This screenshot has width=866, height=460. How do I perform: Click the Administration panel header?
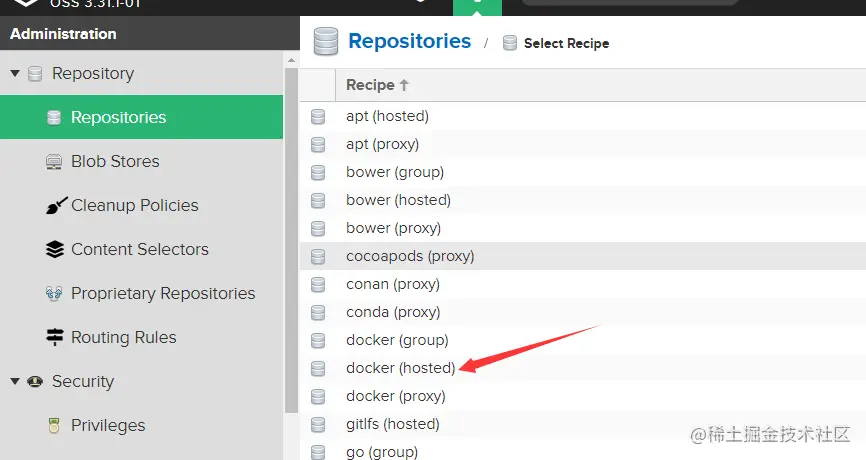tap(150, 34)
